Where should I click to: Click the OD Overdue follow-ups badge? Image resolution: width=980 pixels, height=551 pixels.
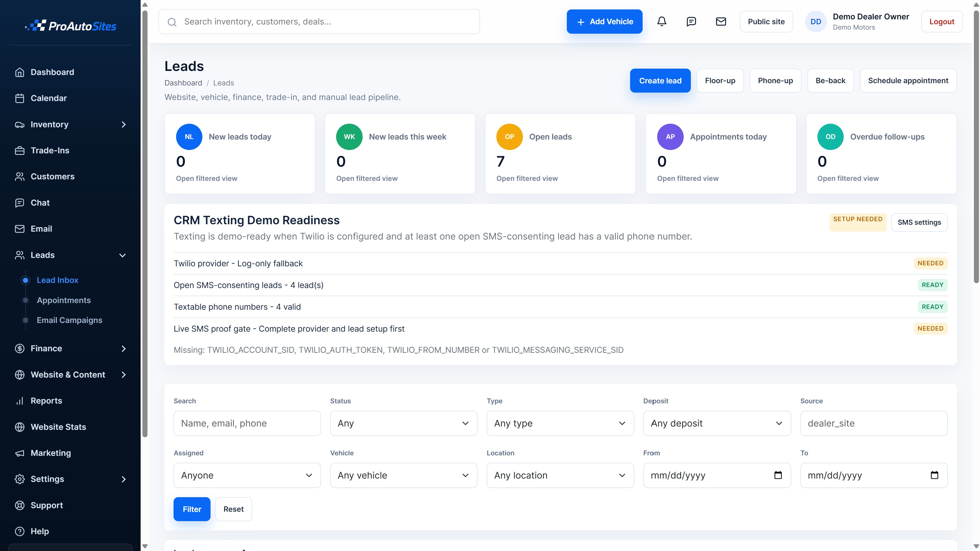tap(830, 137)
